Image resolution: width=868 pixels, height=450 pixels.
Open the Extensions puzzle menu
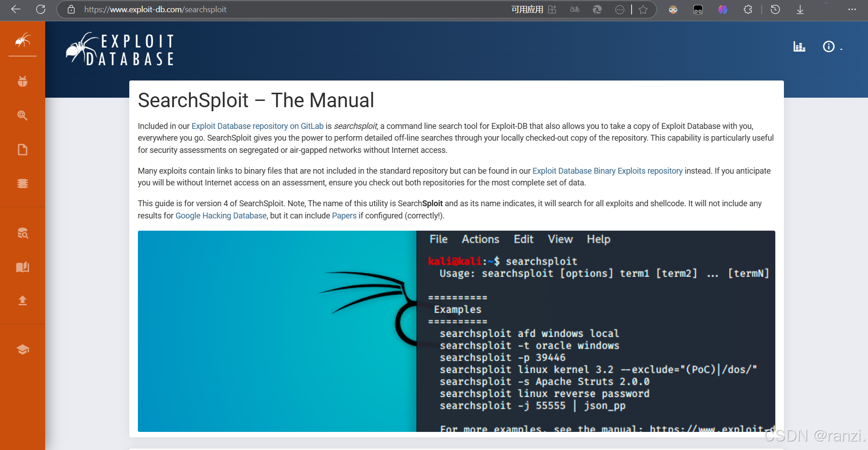[x=748, y=9]
